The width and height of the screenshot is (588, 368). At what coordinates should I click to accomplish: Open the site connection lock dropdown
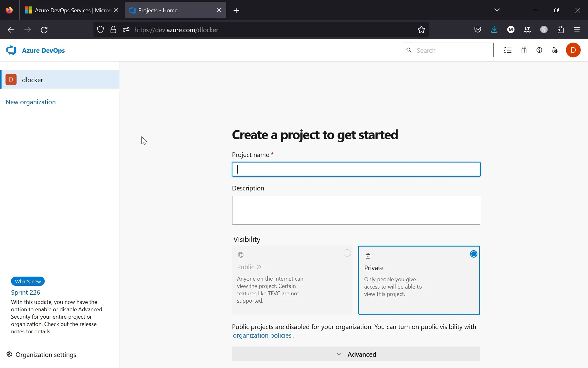(x=113, y=29)
